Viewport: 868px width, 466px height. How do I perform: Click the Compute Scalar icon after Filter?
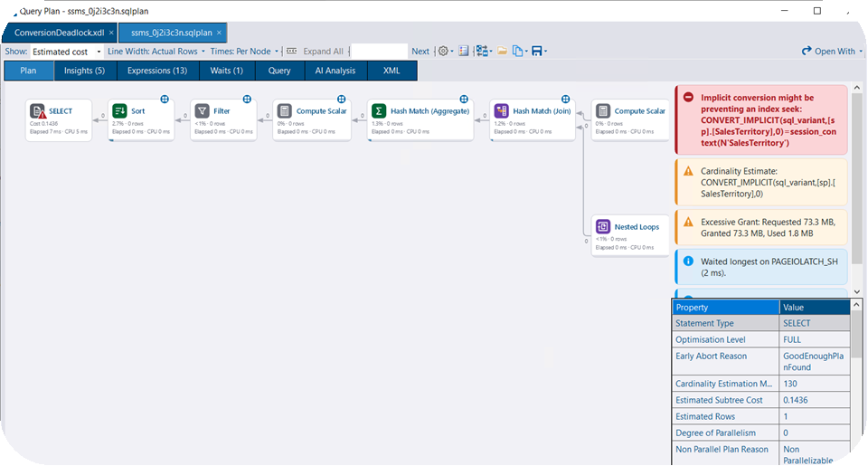285,110
